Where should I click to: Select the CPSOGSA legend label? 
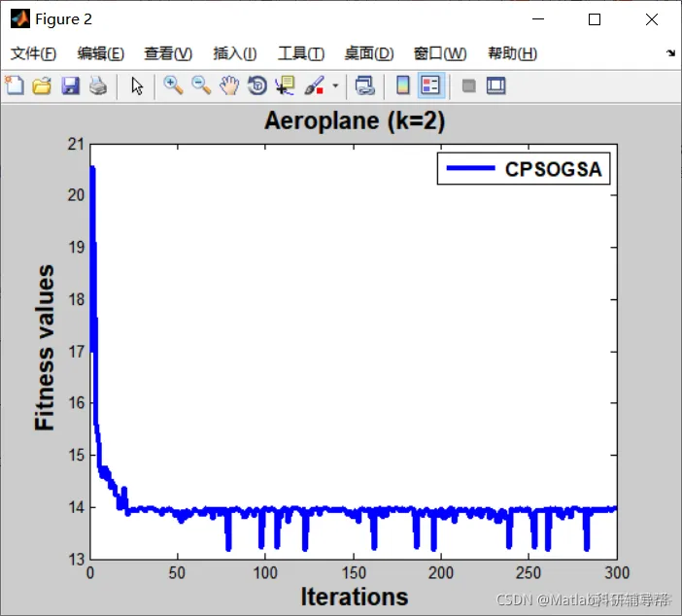[553, 169]
